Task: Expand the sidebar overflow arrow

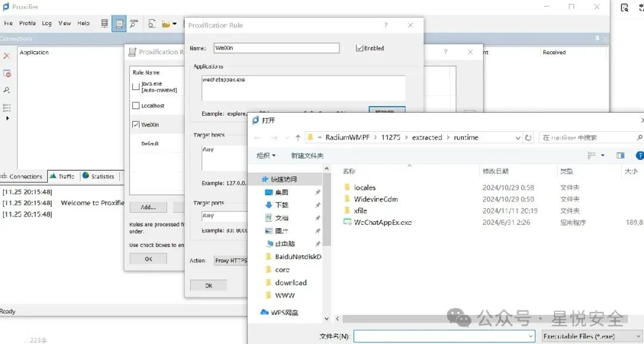Action: (7, 118)
